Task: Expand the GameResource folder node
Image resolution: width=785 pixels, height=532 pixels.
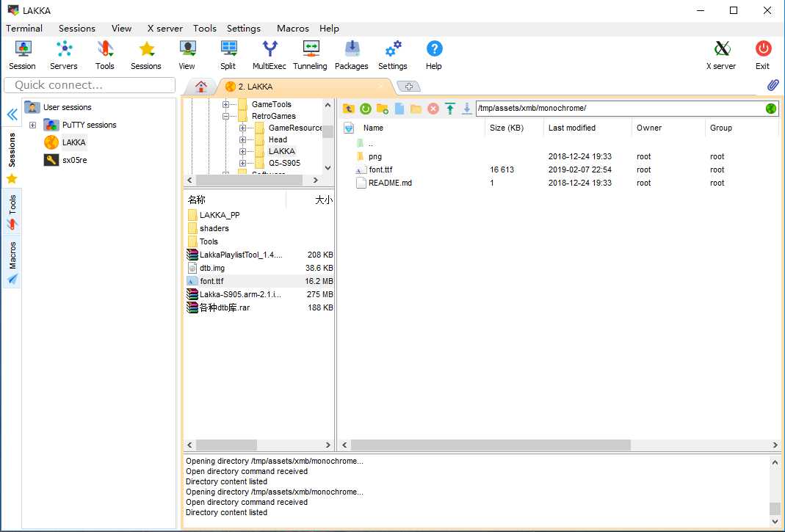Action: [x=243, y=128]
